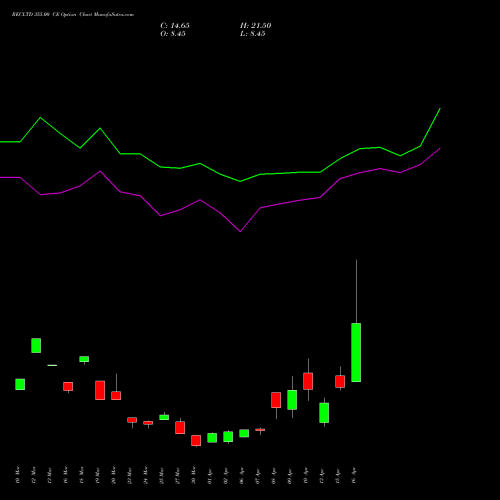Click the green indicator line's final peak
500x500 pixels.
[440, 109]
